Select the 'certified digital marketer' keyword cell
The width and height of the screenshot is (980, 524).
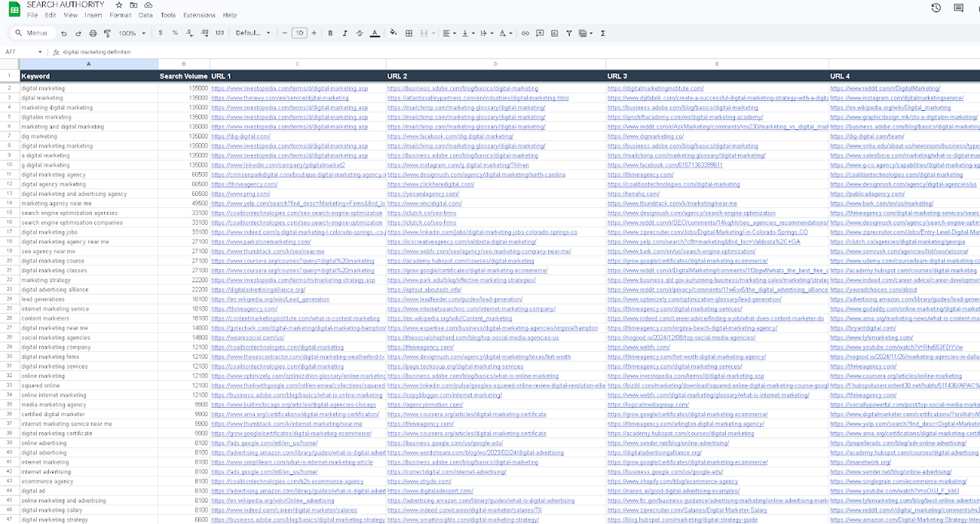pyautogui.click(x=88, y=414)
